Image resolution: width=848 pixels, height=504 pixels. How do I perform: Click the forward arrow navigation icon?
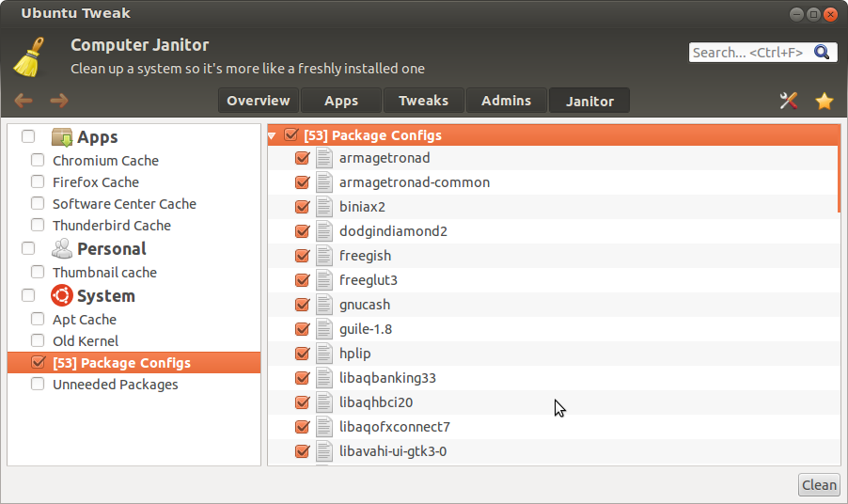coord(59,101)
